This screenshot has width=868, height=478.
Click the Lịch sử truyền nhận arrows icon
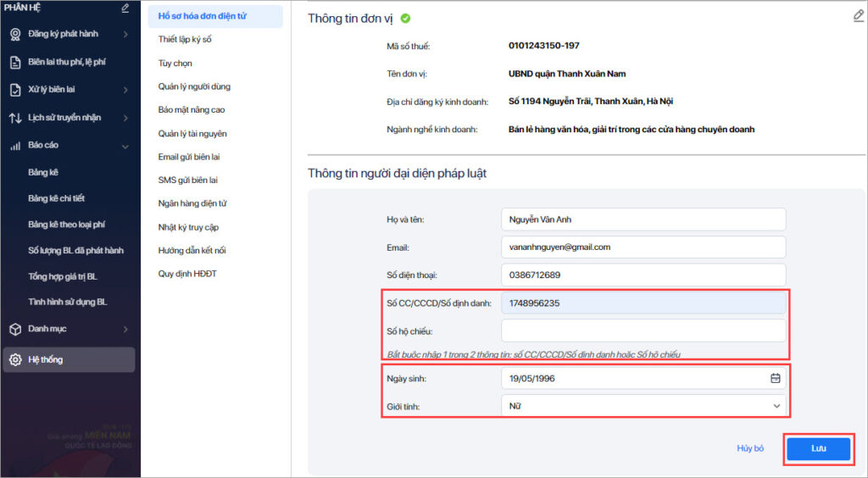(x=15, y=118)
